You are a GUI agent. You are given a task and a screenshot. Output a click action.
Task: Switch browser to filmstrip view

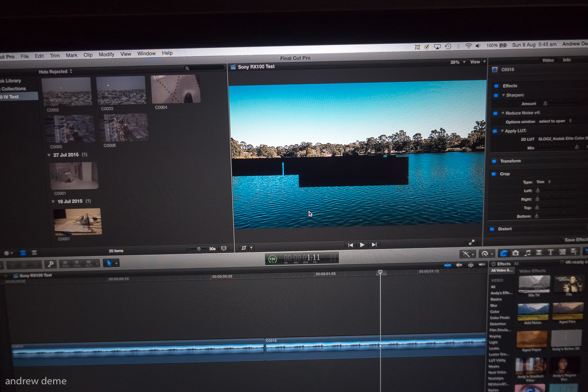pyautogui.click(x=23, y=253)
